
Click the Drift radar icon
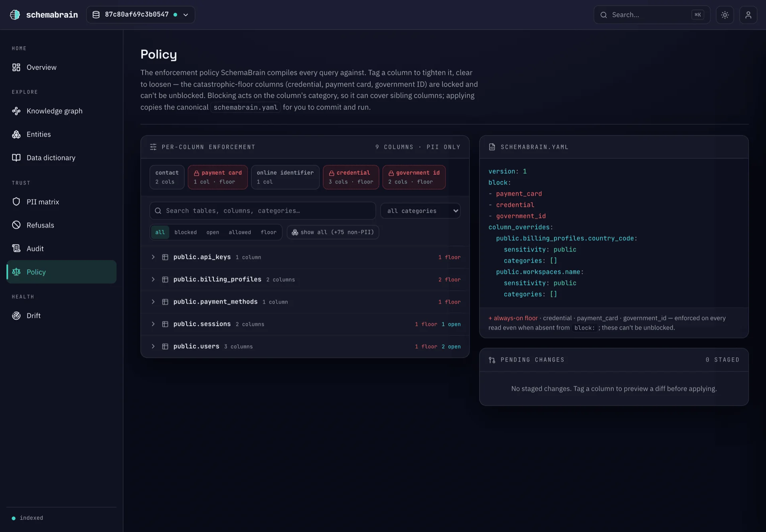point(16,316)
